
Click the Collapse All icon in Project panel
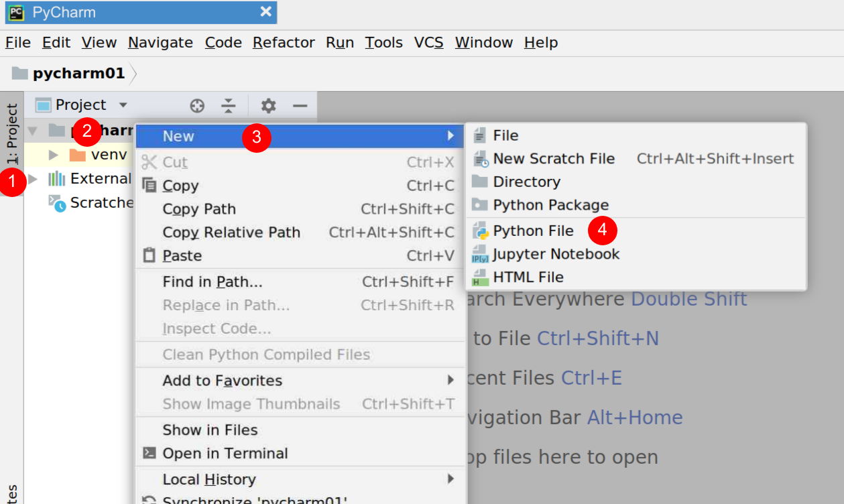[229, 105]
